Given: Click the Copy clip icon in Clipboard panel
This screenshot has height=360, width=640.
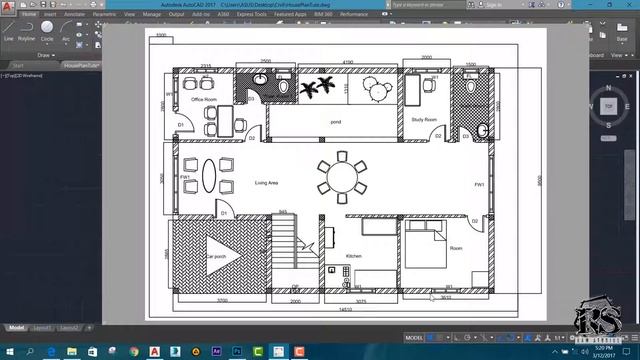Looking at the screenshot, I should point(602,35).
